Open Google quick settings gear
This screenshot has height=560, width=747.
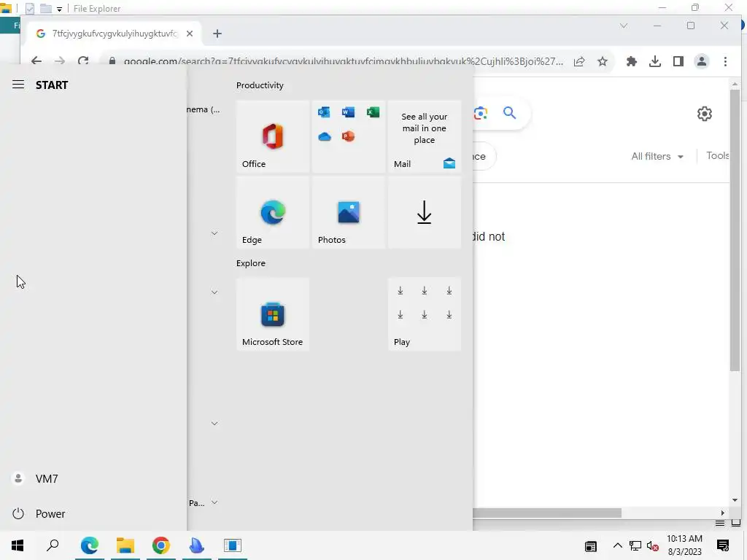[x=705, y=114]
